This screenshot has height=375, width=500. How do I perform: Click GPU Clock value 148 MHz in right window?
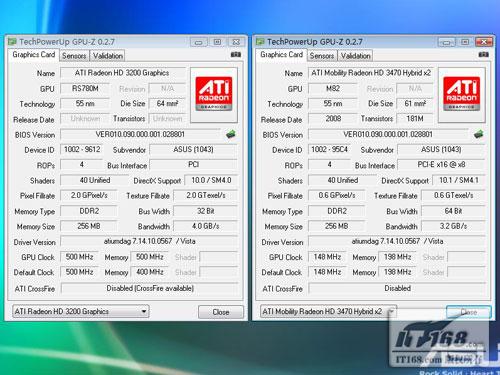(327, 257)
